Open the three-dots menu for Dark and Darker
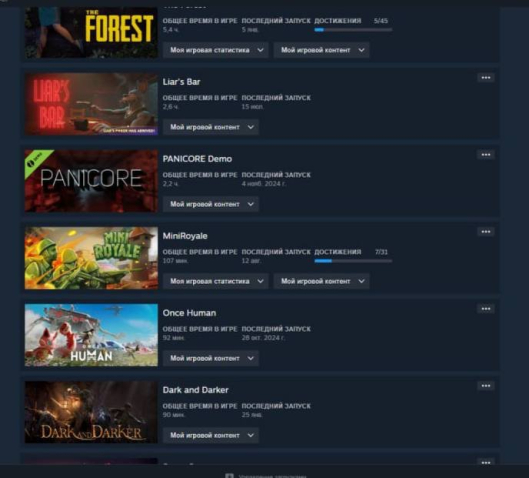The width and height of the screenshot is (529, 478). 486,386
